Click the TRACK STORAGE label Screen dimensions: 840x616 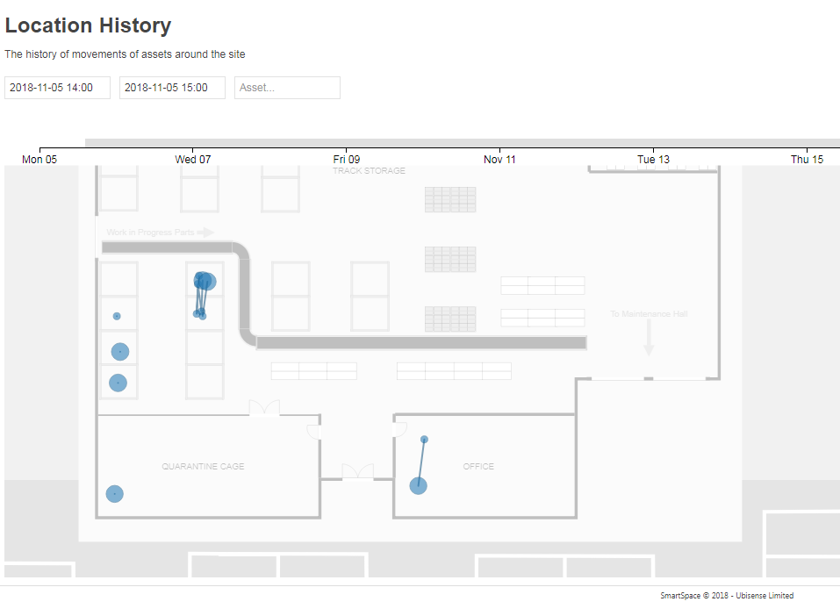click(x=370, y=171)
